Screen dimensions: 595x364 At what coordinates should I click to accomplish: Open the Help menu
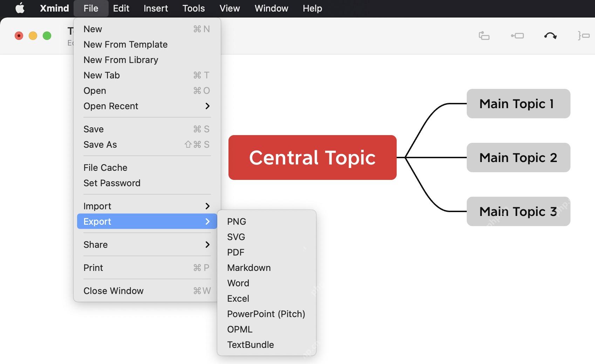312,8
